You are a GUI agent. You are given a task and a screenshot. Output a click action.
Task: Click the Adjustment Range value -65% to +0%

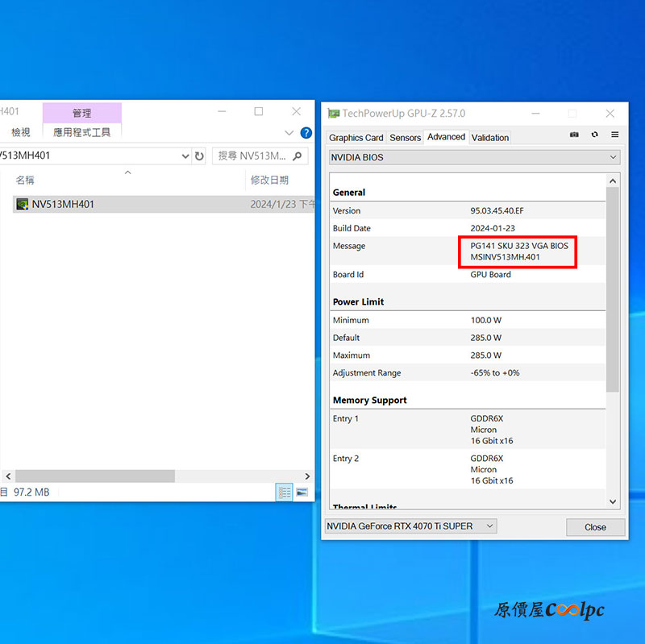coord(495,373)
